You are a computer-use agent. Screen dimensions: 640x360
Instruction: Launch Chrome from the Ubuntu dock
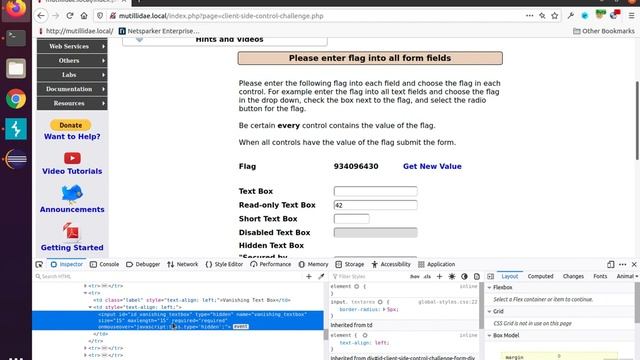pos(16,99)
